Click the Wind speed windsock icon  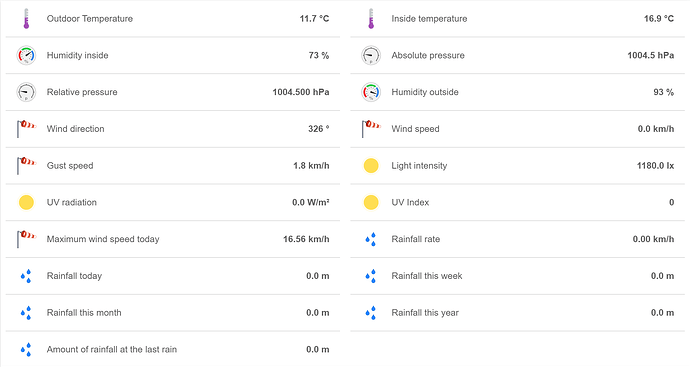point(371,129)
